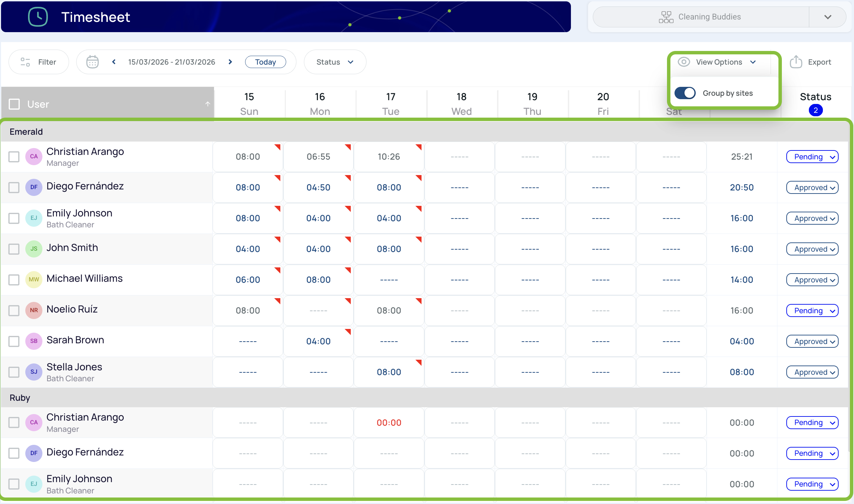The width and height of the screenshot is (854, 504).
Task: Open the Status filter dropdown
Action: click(335, 62)
